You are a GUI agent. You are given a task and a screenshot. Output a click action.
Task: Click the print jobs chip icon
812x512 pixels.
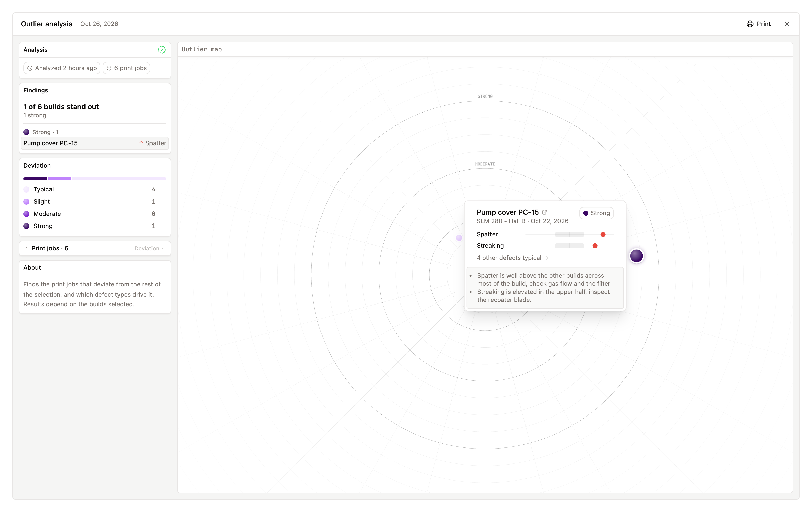(109, 68)
